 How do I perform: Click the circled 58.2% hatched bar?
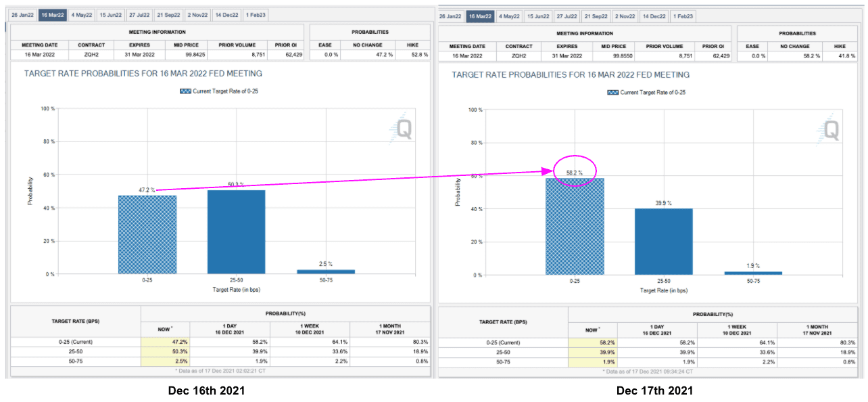pos(575,226)
